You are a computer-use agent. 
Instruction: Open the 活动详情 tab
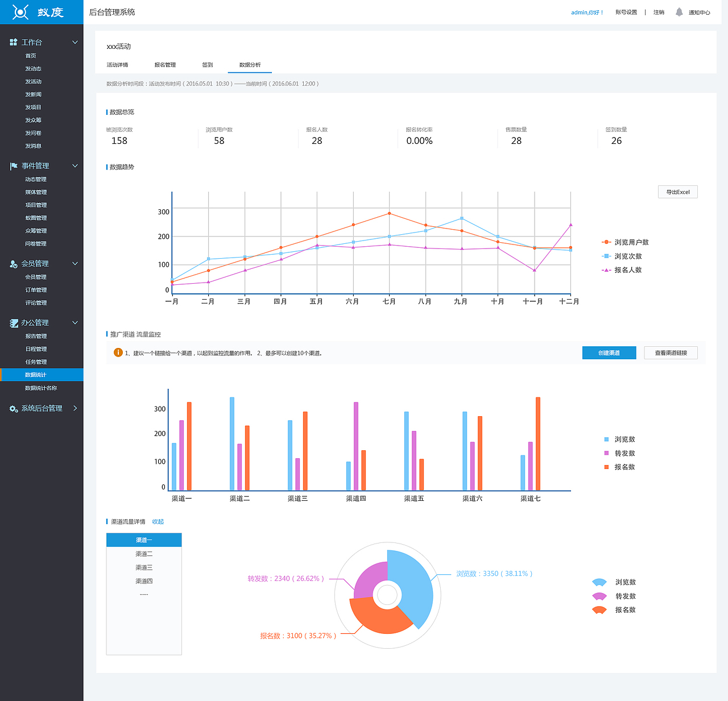pos(117,65)
